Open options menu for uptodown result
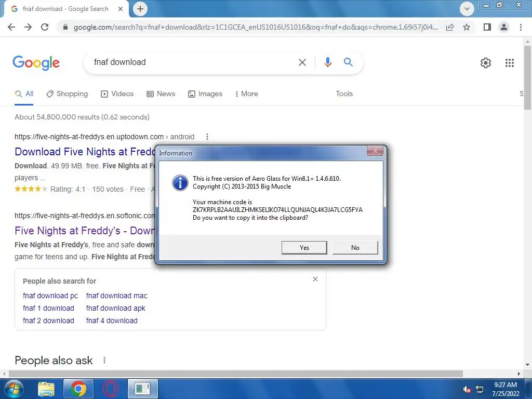The image size is (532, 399). [207, 137]
